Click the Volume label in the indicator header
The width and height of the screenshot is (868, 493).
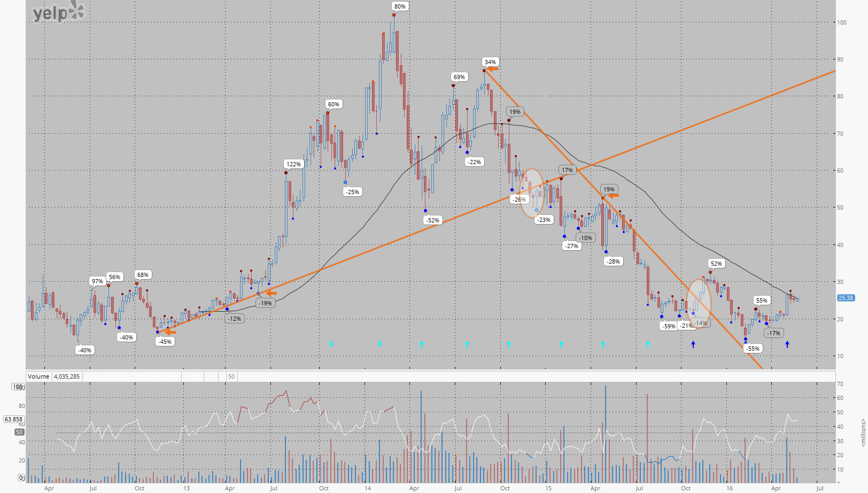tap(38, 376)
